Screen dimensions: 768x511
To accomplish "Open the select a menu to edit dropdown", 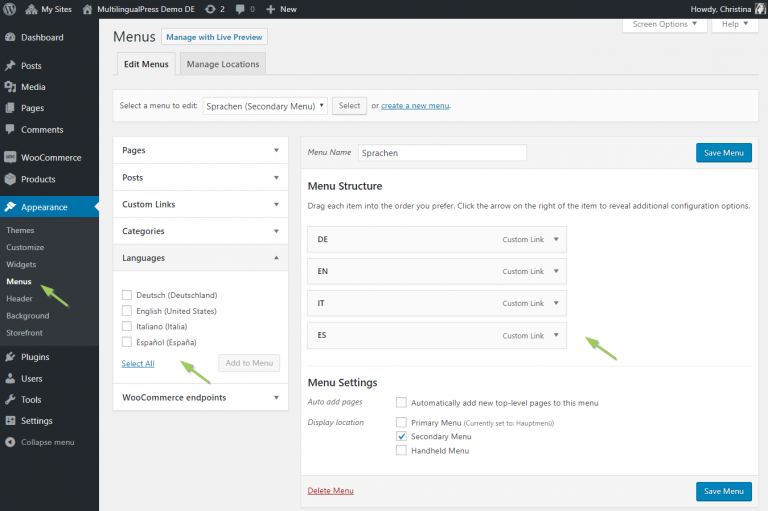I will tap(265, 105).
